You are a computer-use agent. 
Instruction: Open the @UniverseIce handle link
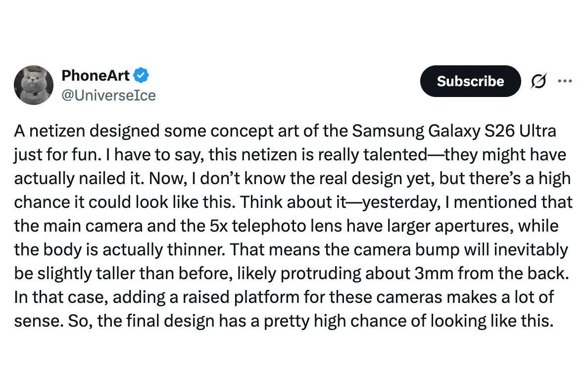pyautogui.click(x=108, y=95)
